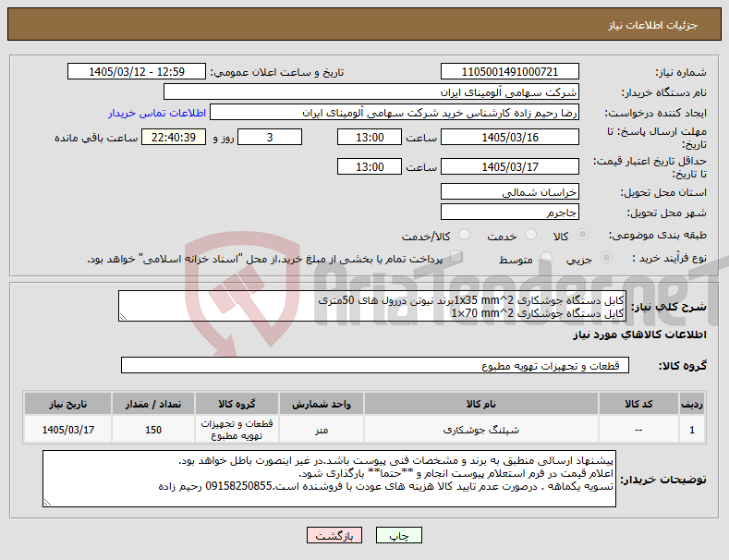The height and width of the screenshot is (560, 729).
Task: Click the header title جزئیات اطلاعات نیاز
Action: [x=652, y=25]
